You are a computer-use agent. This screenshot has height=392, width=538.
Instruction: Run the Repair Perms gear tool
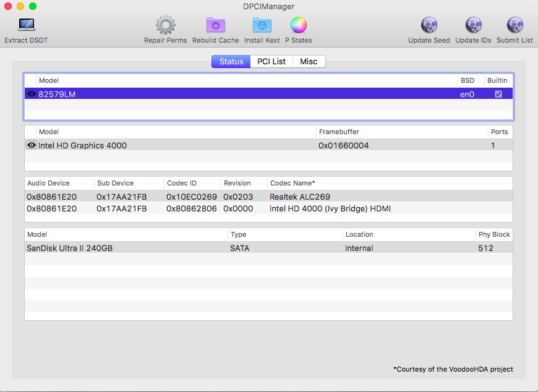tap(165, 25)
